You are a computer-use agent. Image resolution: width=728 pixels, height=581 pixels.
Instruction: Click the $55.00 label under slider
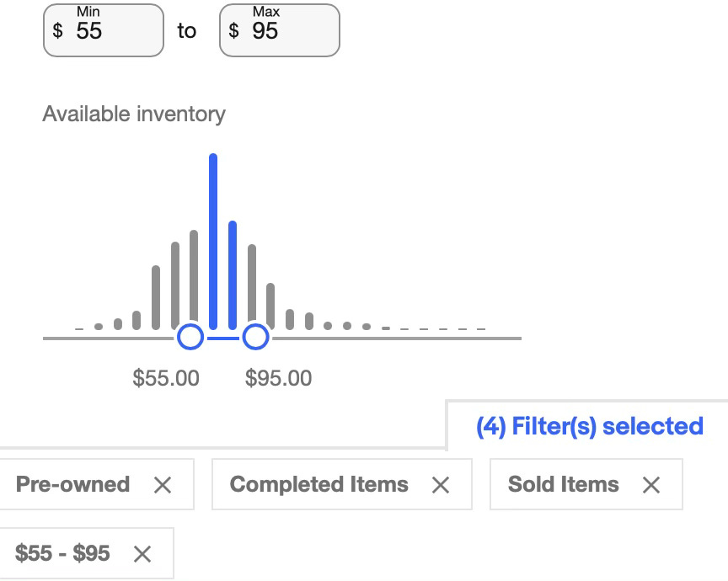click(166, 378)
